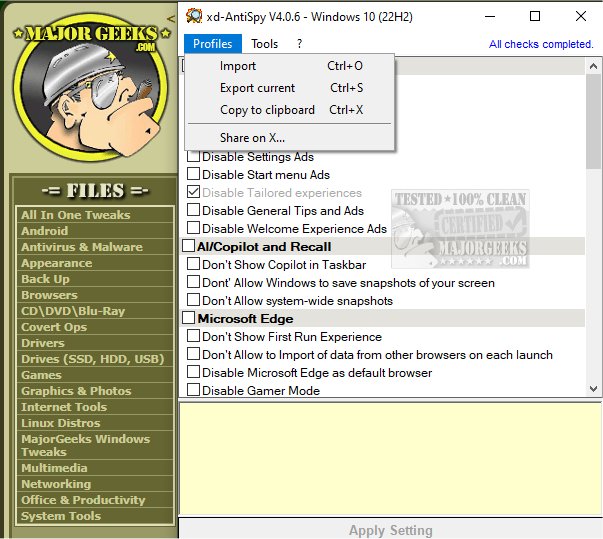This screenshot has width=603, height=539.
Task: Open Office & Productivity category
Action: coord(83,500)
